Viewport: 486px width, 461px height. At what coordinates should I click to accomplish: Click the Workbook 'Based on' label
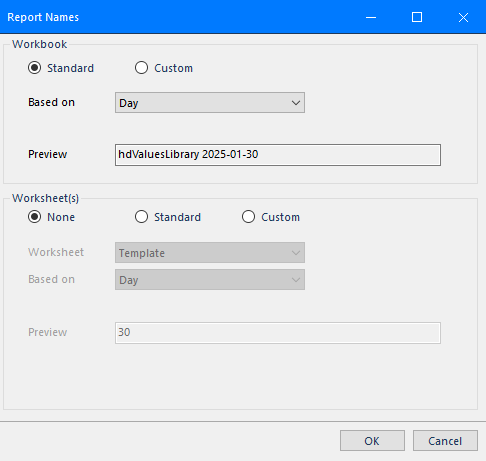point(51,102)
